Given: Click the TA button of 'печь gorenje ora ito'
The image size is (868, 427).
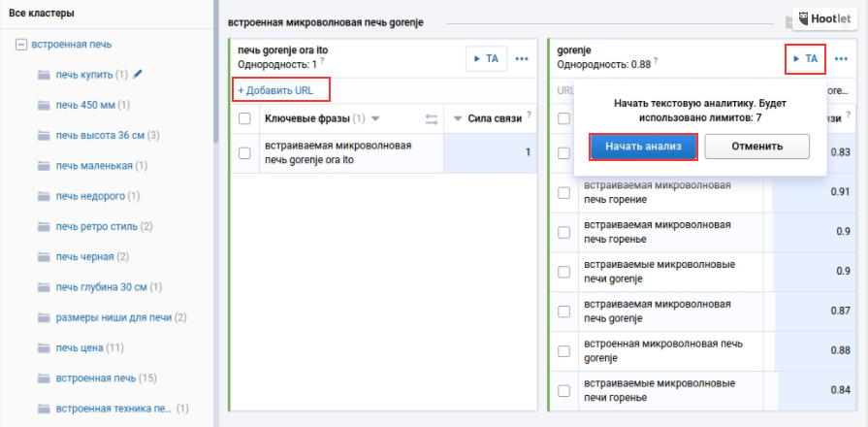Looking at the screenshot, I should point(487,58).
